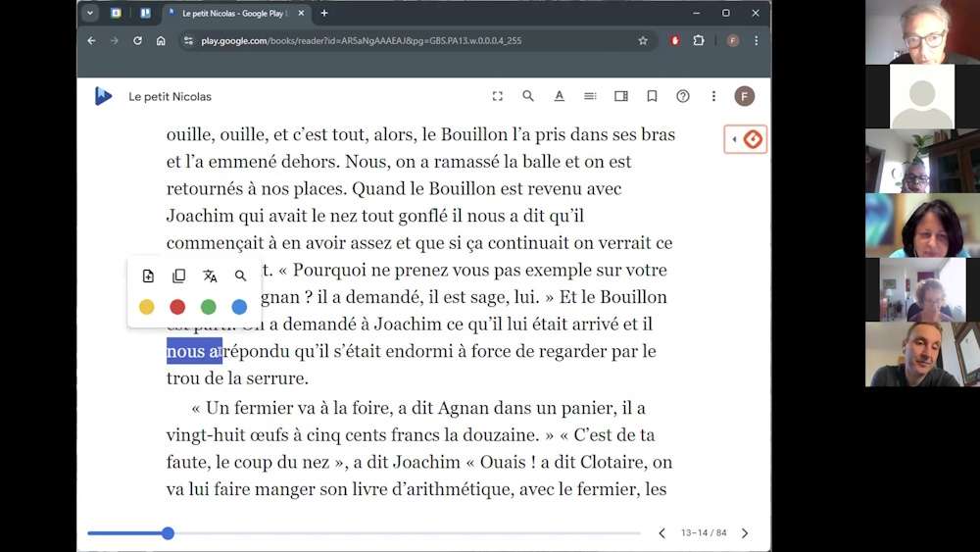This screenshot has width=980, height=552.
Task: Open site information icon in address bar
Action: (x=188, y=40)
